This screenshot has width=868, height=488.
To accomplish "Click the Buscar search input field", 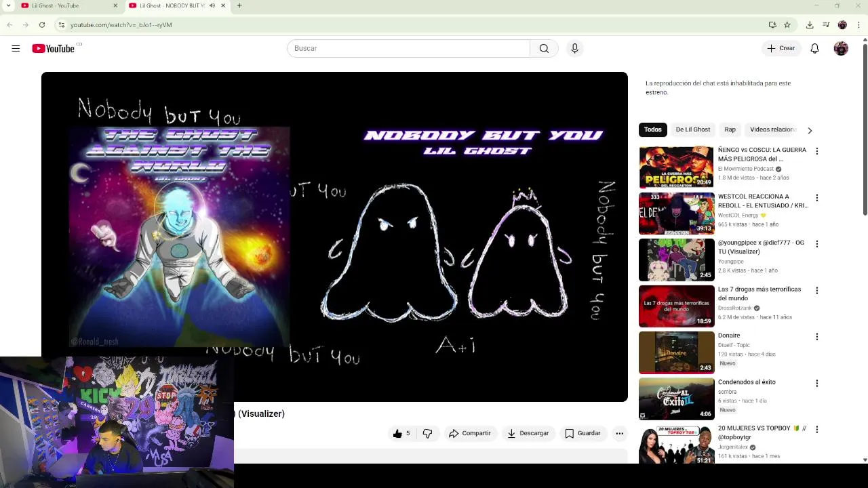I will pyautogui.click(x=408, y=48).
